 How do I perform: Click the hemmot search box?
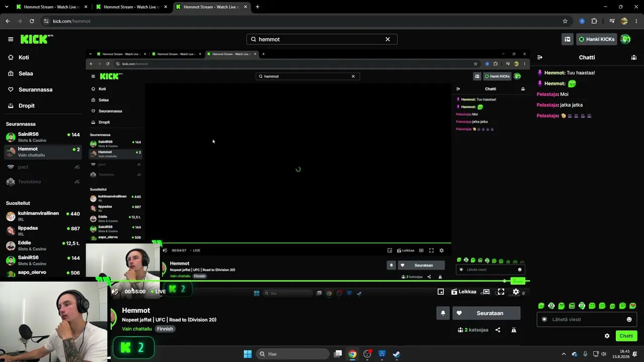pos(322,39)
